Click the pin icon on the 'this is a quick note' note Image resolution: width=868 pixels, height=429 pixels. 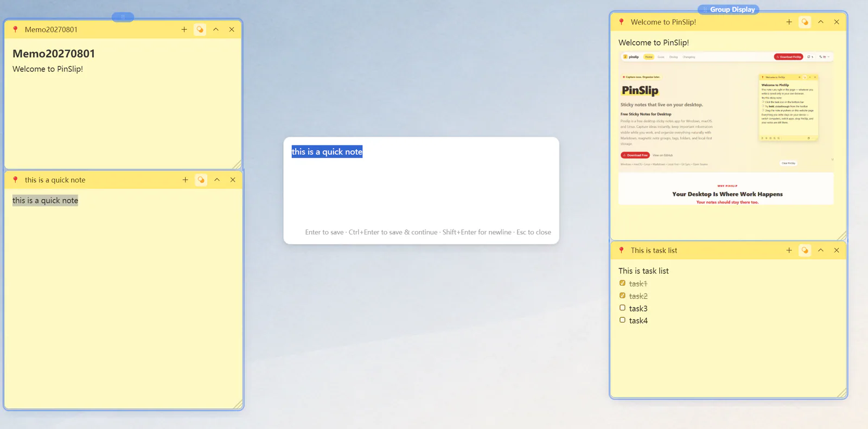click(15, 180)
